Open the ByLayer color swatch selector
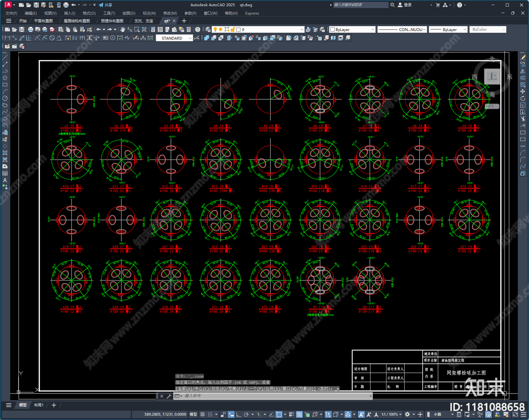Image resolution: width=529 pixels, height=420 pixels. pyautogui.click(x=352, y=29)
